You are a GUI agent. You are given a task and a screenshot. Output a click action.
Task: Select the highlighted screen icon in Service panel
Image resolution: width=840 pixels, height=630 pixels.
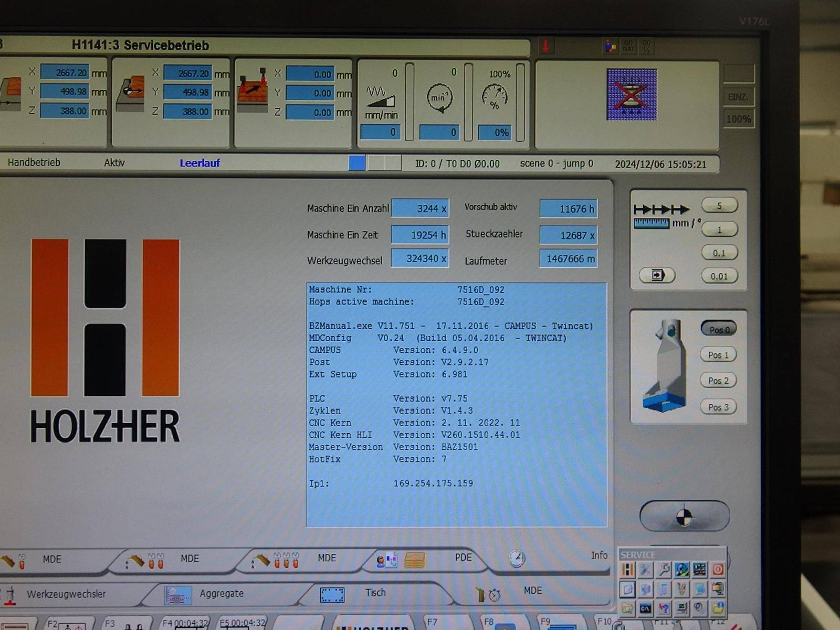click(x=627, y=589)
